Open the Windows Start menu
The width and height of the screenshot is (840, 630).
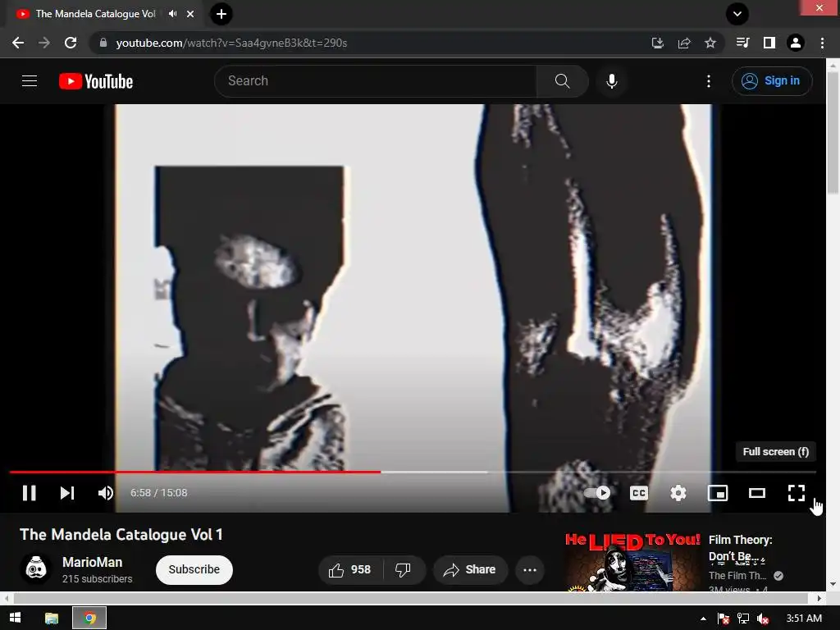(15, 619)
